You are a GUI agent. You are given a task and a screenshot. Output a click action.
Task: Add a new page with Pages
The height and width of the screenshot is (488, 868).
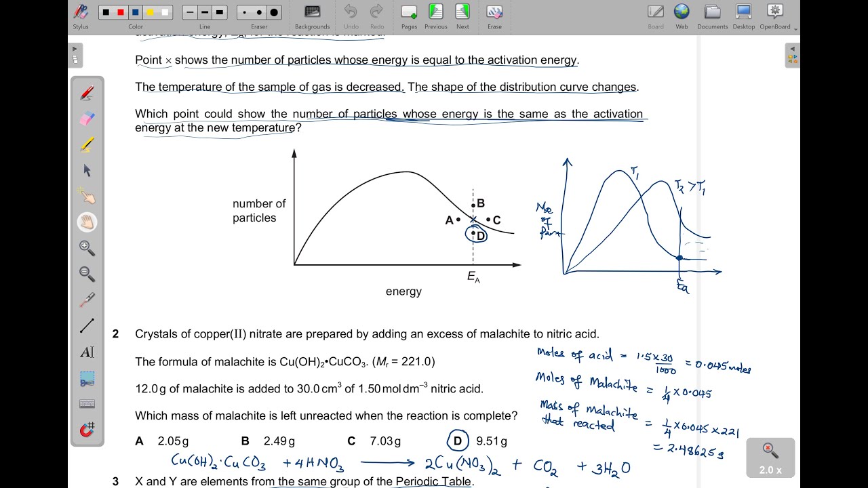(409, 16)
